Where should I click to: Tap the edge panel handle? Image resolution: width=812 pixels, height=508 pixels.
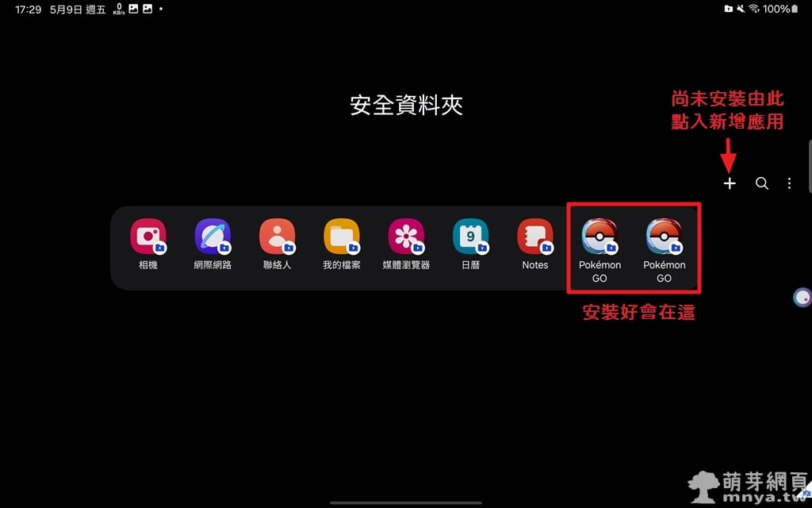coord(809,166)
